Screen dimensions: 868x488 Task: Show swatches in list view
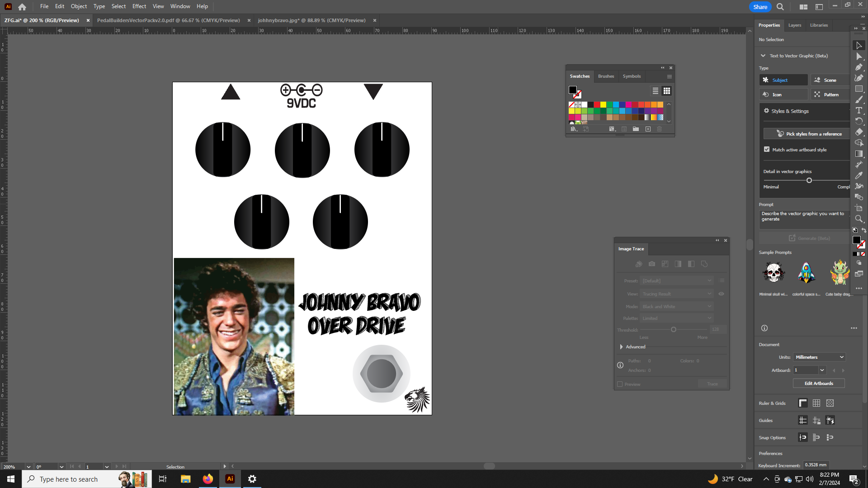[x=655, y=91]
